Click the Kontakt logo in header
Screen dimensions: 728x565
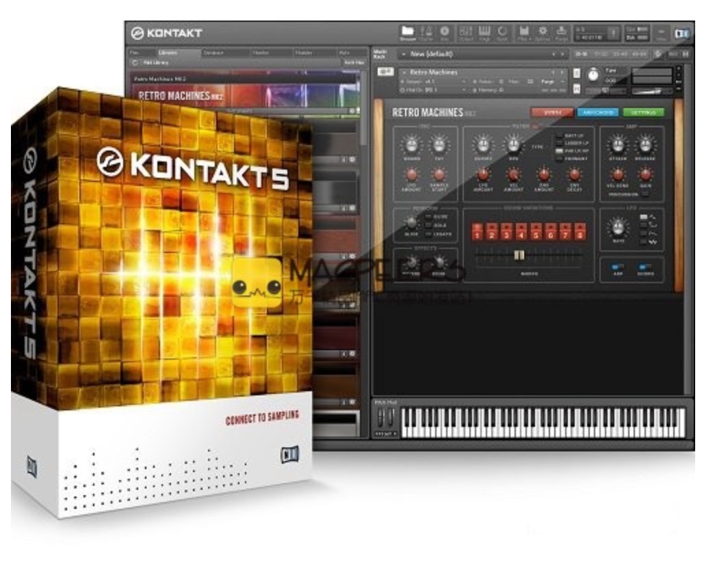(166, 33)
